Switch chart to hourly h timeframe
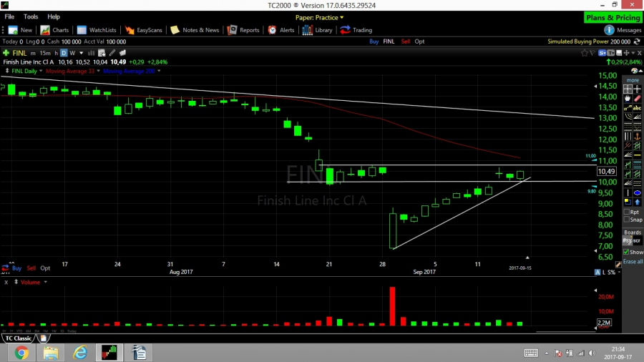 57,53
